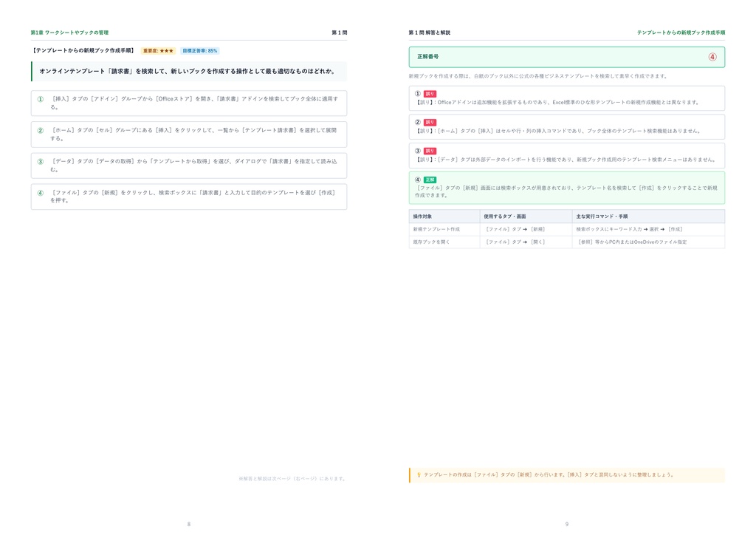Click '第1問' label on the question page header

click(x=340, y=33)
